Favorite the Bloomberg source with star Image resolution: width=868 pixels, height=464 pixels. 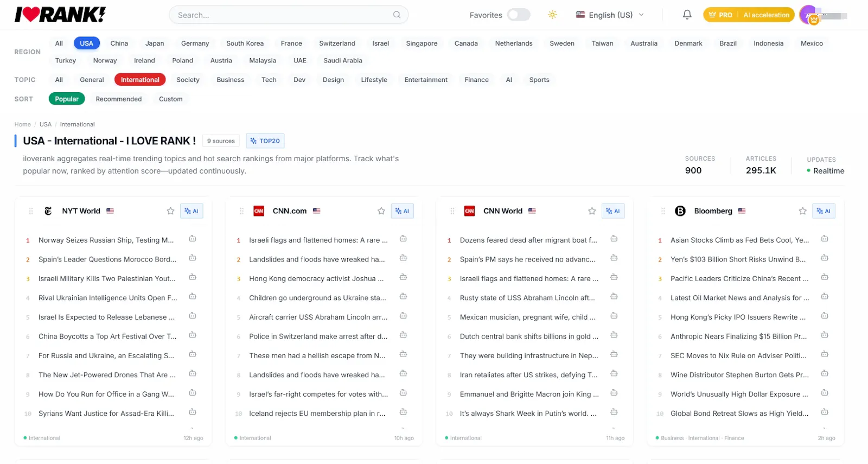(803, 211)
